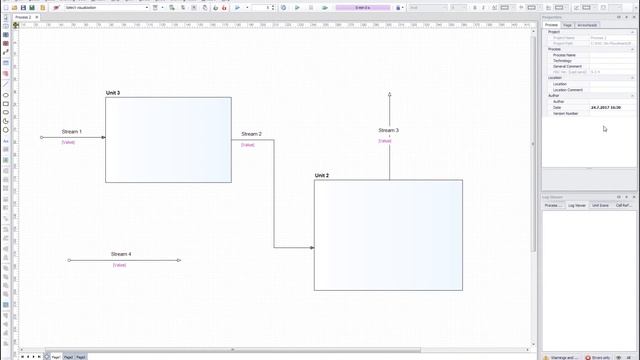Click the red redo arrow icon

(x=224, y=8)
